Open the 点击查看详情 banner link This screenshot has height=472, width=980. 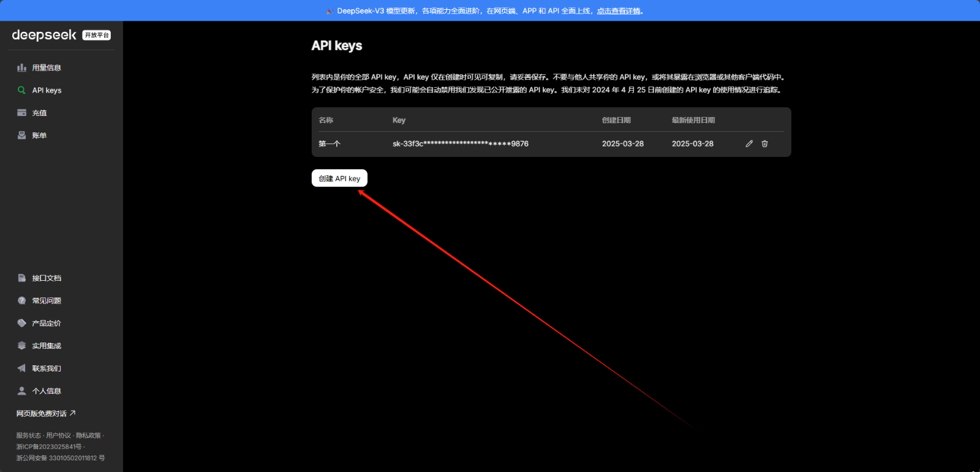point(619,11)
